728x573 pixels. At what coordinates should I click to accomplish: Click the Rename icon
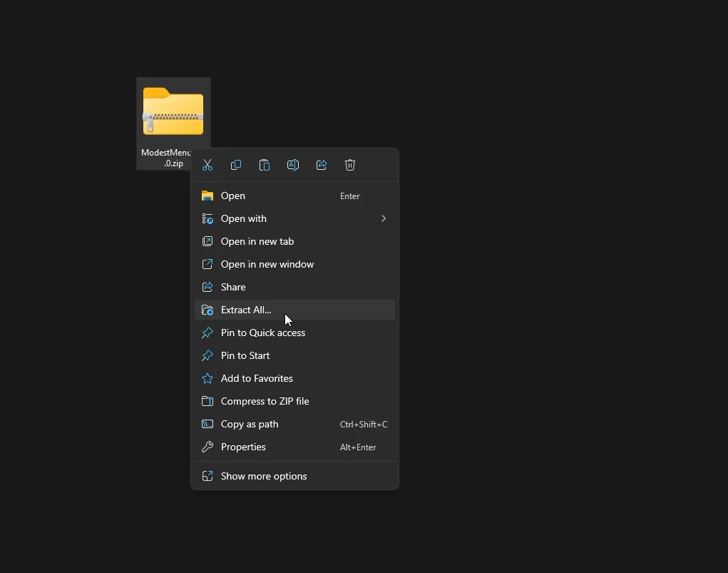293,165
